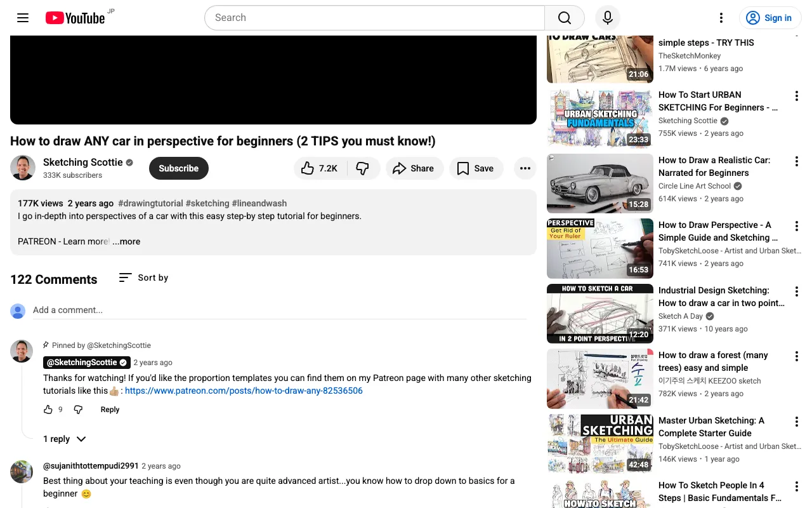
Task: Click the #drawingtutorial hashtag
Action: pos(150,203)
